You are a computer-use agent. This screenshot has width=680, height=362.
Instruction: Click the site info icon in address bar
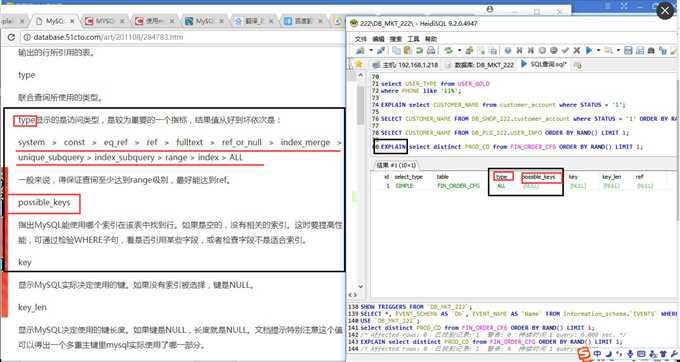(x=28, y=37)
